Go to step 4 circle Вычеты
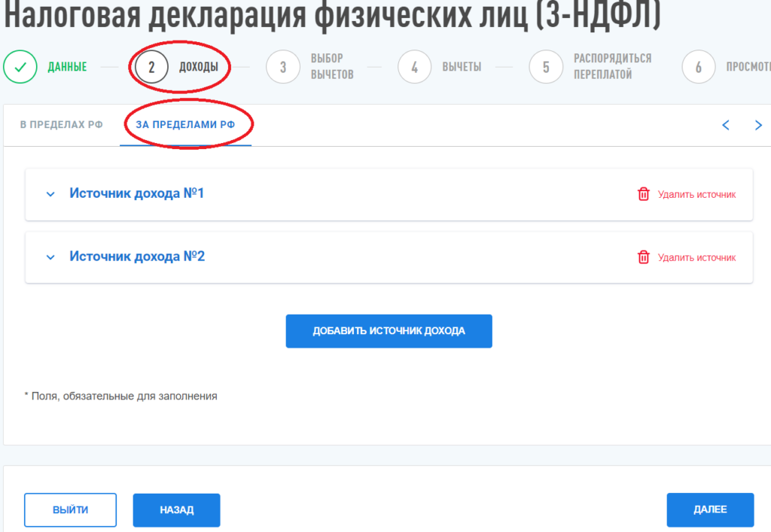Viewport: 771px width, 532px height. point(415,67)
